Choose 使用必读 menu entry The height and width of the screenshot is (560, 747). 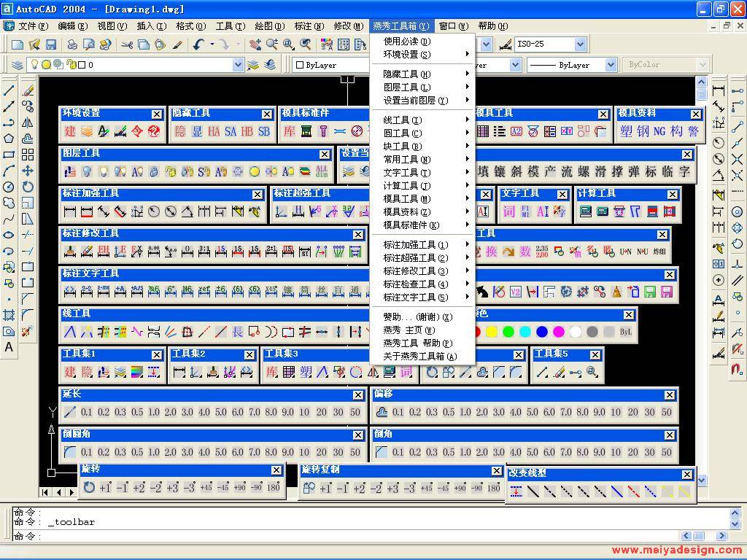[422, 42]
